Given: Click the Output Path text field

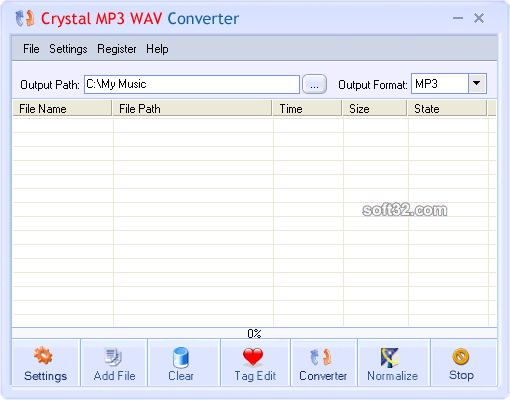Looking at the screenshot, I should click(192, 84).
